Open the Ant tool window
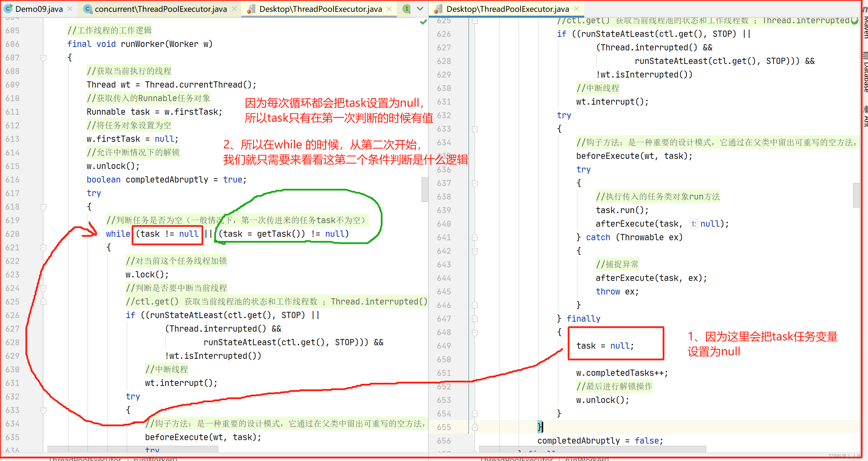This screenshot has width=868, height=461. (865, 117)
